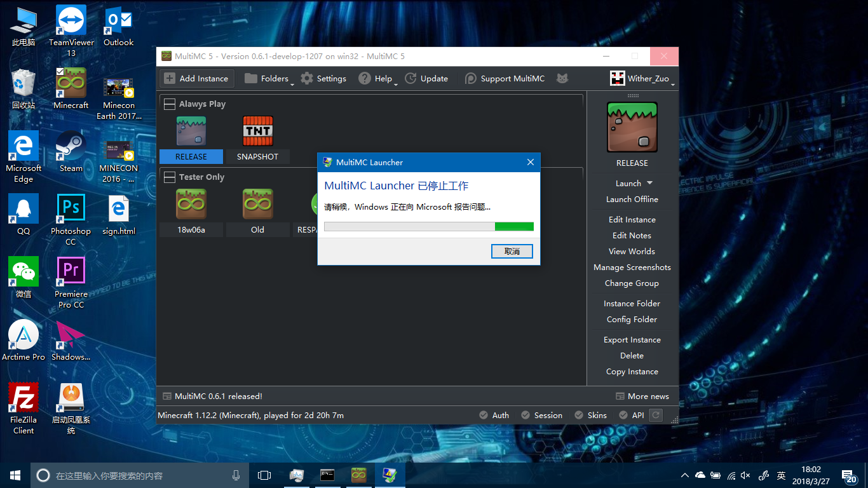The width and height of the screenshot is (868, 488).
Task: Click Launch Offline in the sidebar
Action: click(x=632, y=199)
